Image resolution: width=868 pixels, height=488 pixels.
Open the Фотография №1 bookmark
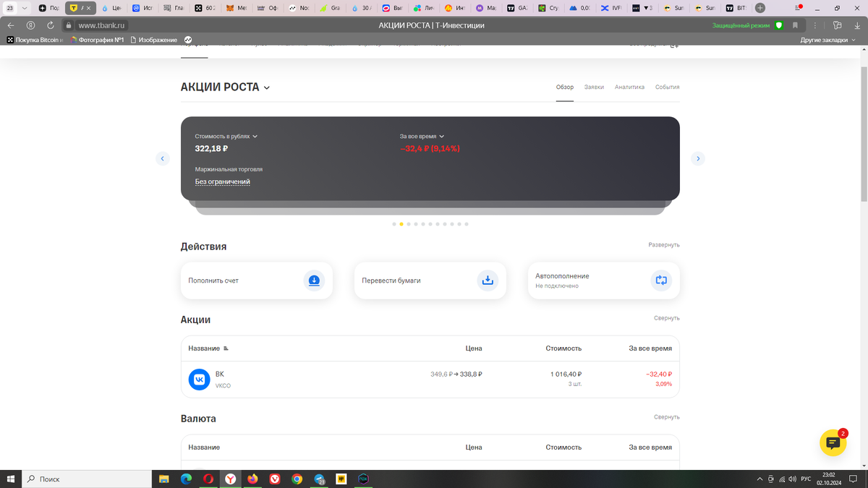tap(97, 40)
